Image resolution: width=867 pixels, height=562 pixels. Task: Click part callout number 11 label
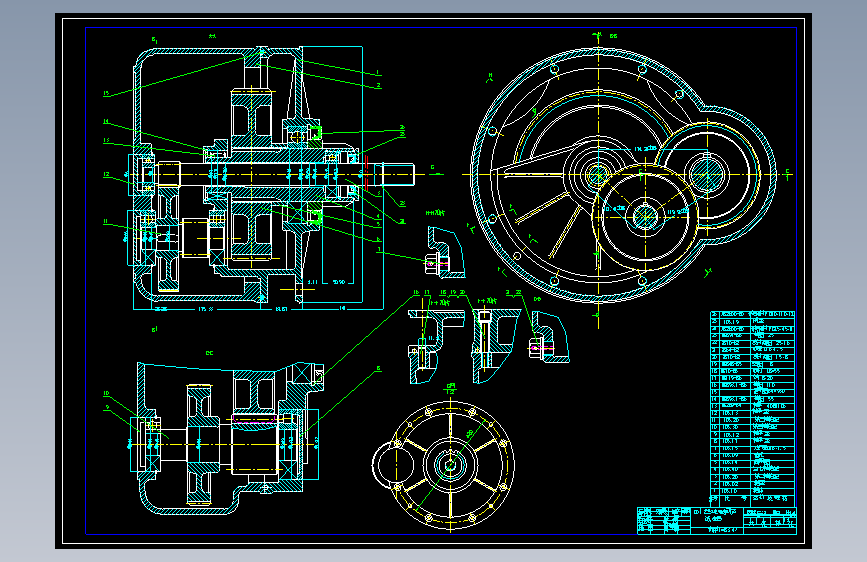[105, 221]
